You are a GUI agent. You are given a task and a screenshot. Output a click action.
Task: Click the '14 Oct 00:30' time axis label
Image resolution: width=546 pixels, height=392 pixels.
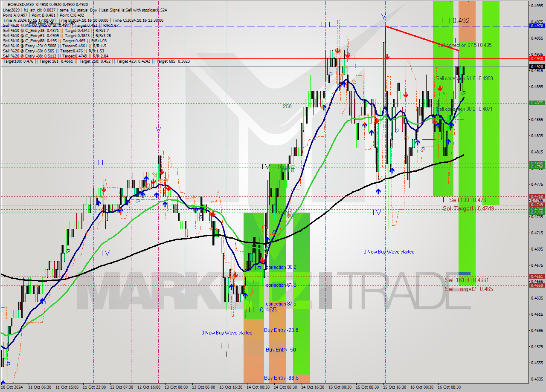(258, 387)
